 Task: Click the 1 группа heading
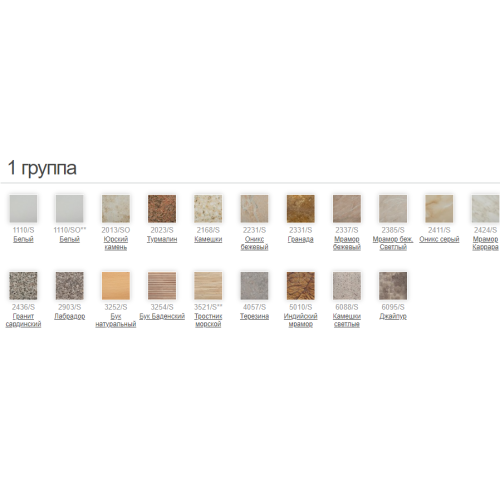pos(42,168)
